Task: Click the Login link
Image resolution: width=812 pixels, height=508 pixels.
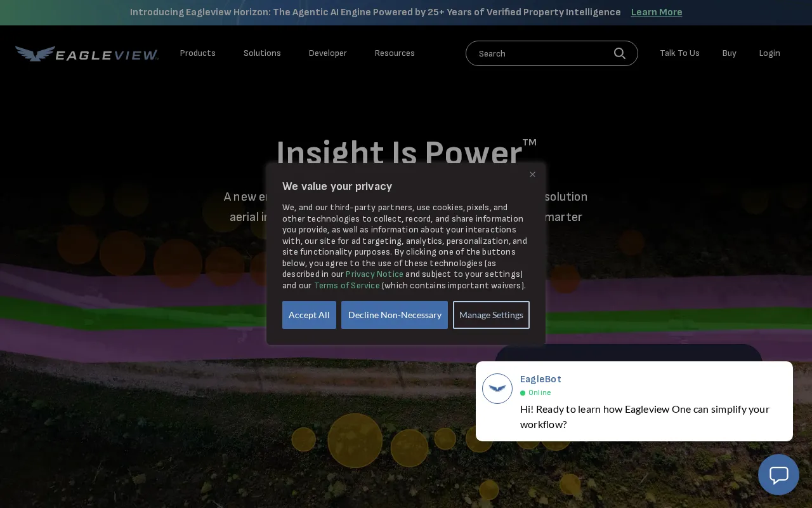Action: pyautogui.click(x=769, y=53)
